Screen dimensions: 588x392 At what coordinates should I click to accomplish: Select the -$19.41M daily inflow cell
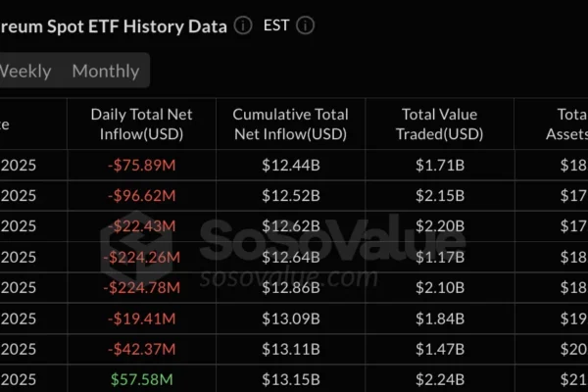point(142,318)
